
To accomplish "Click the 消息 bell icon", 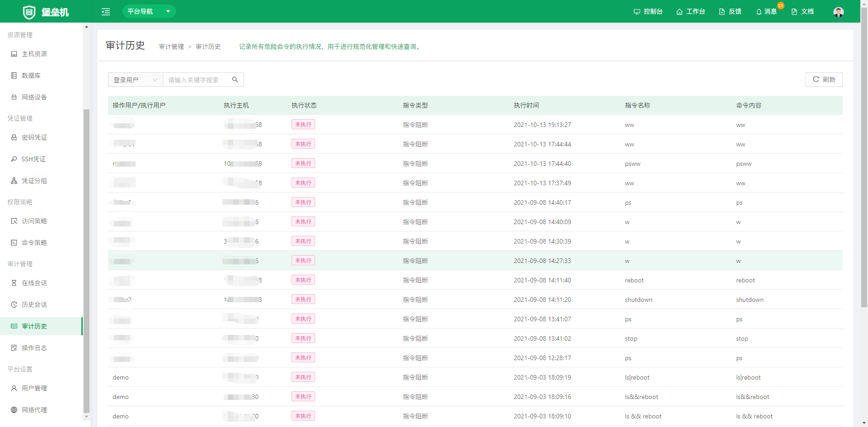I will click(x=759, y=12).
